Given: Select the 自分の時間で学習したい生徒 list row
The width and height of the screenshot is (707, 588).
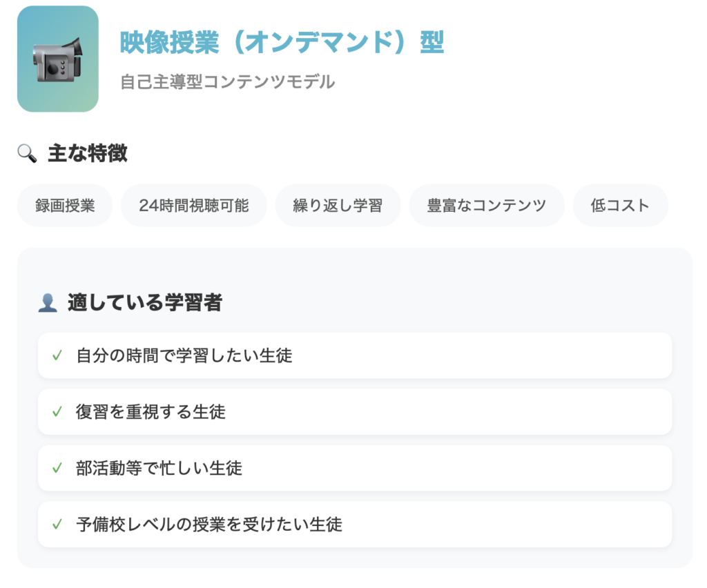Looking at the screenshot, I should point(355,355).
